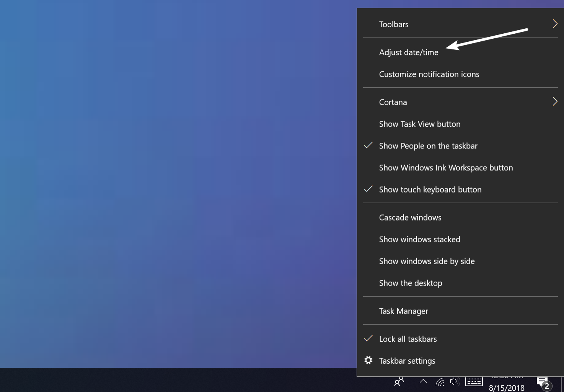Open Task Manager
Viewport: 564px width, 392px height.
(403, 310)
